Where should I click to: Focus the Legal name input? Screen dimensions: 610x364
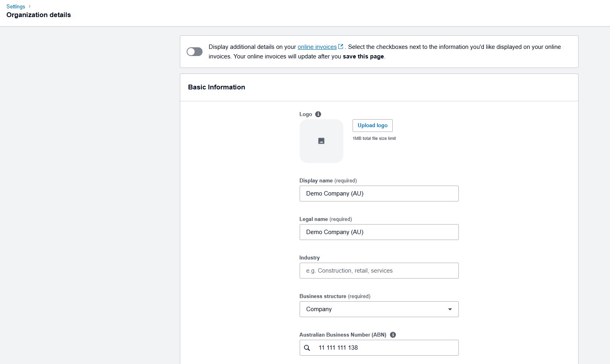click(379, 232)
